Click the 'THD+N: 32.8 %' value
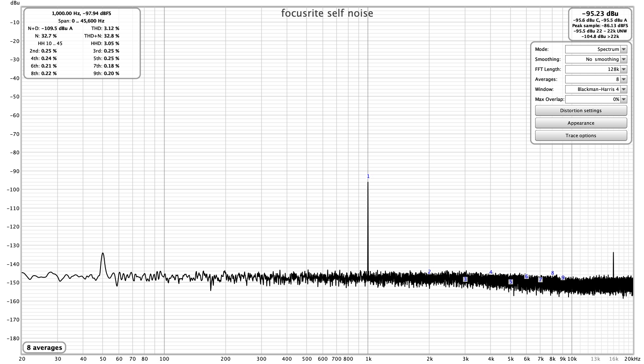The image size is (644, 364). tap(102, 36)
